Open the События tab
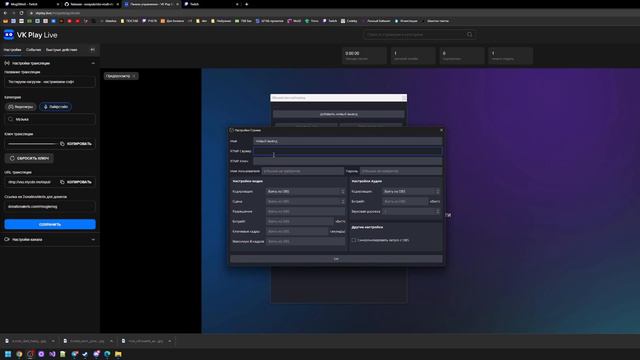The image size is (640, 360). point(33,50)
